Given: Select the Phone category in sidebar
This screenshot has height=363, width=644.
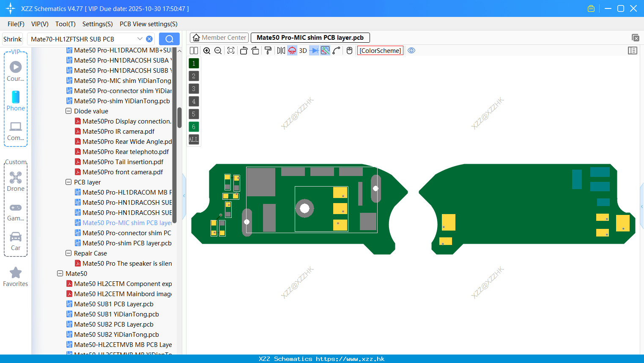Looking at the screenshot, I should tap(16, 101).
